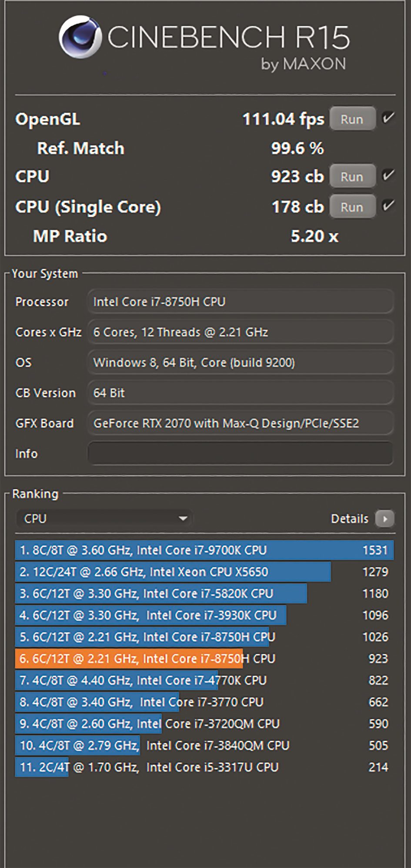
Task: Select the Xeon X5650 ranking row
Action: point(204,572)
